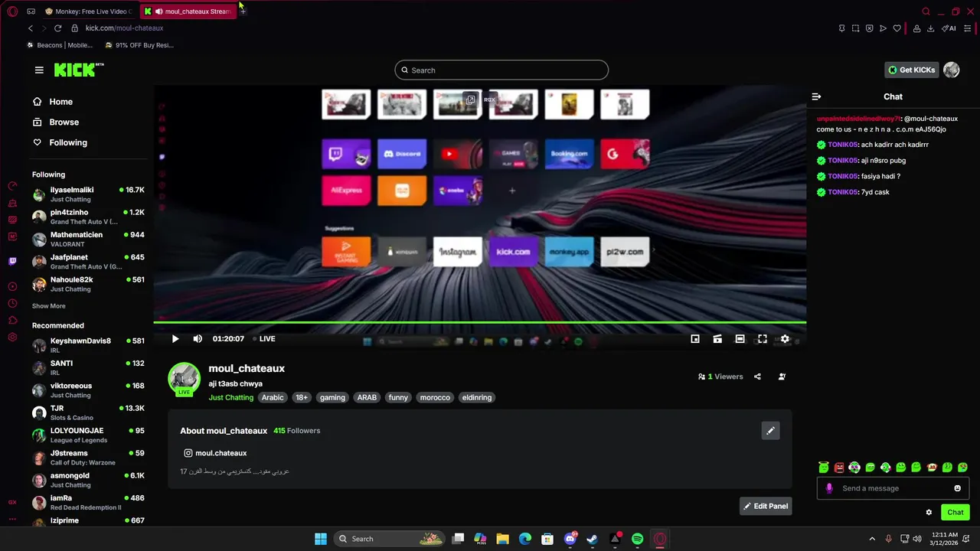The image size is (980, 551).
Task: Go back in browser history
Action: pos(31,28)
